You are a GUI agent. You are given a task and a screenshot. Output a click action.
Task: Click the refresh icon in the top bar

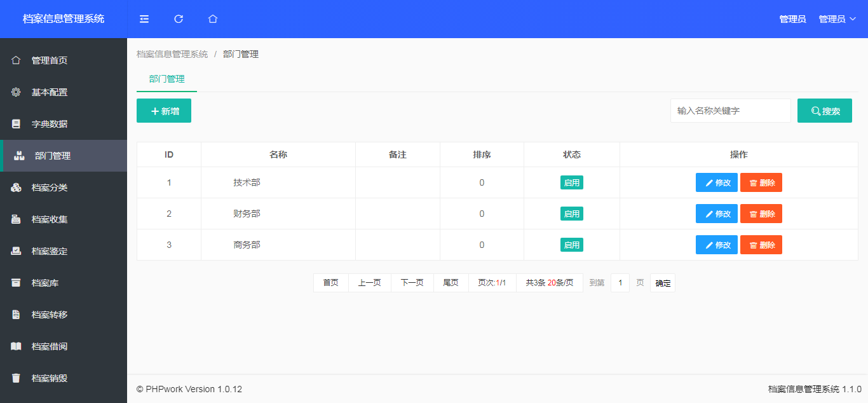pos(178,19)
